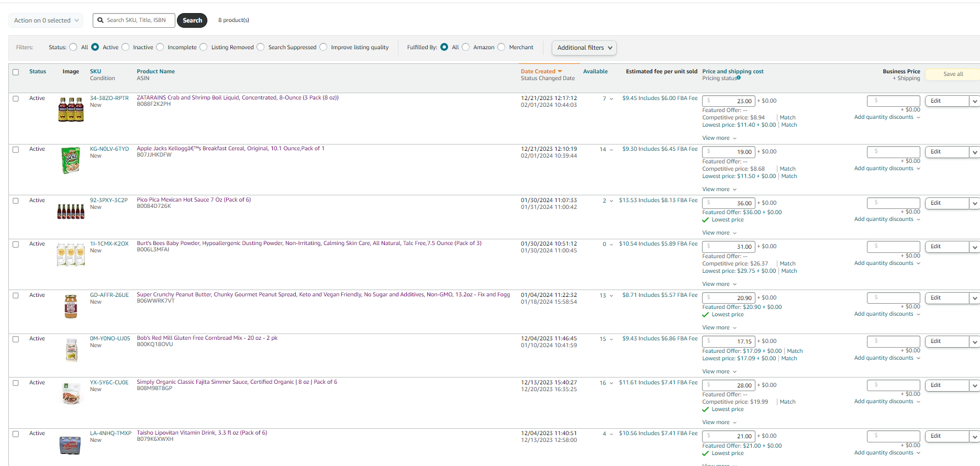
Task: Open SKU link 0M-Y0NO-UJ0S
Action: click(x=110, y=339)
